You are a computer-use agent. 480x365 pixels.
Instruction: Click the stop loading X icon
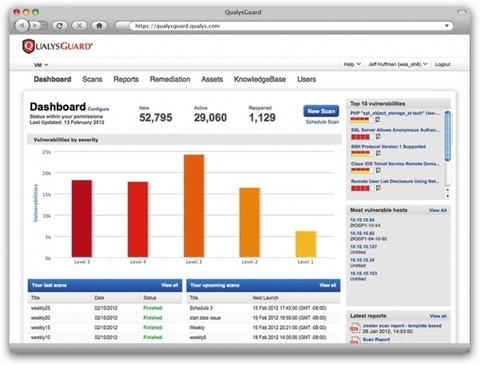(x=79, y=25)
